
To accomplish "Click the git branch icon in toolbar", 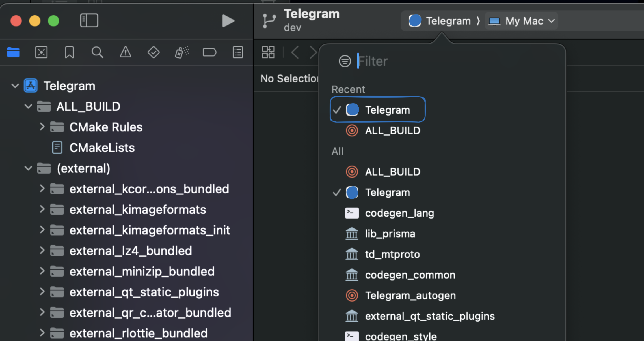I will tap(269, 21).
